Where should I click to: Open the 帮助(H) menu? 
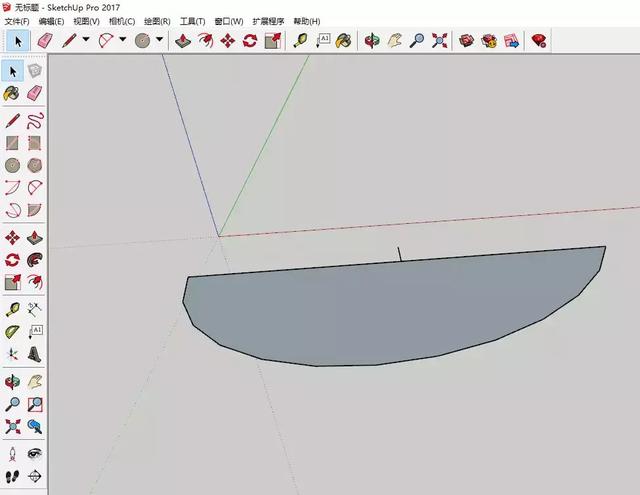(307, 21)
